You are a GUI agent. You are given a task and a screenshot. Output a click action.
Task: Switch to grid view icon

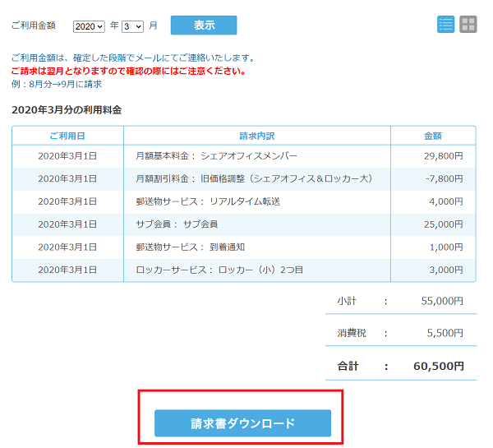[468, 25]
